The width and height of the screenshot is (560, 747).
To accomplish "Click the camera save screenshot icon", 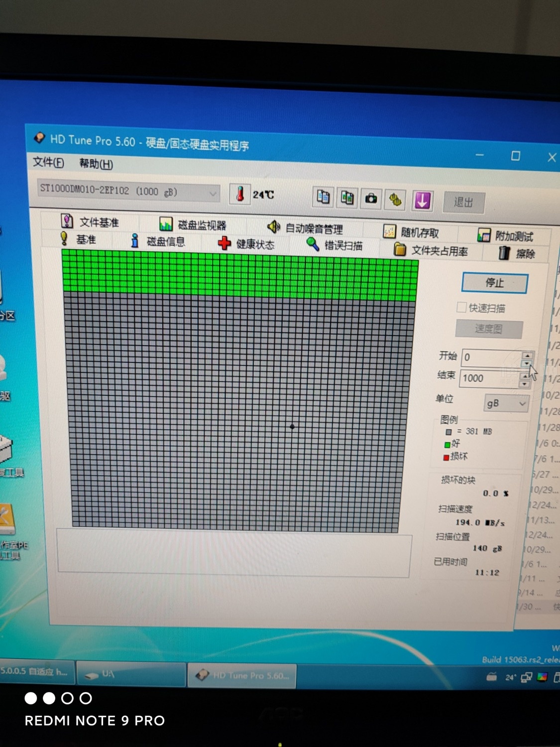I will [371, 199].
